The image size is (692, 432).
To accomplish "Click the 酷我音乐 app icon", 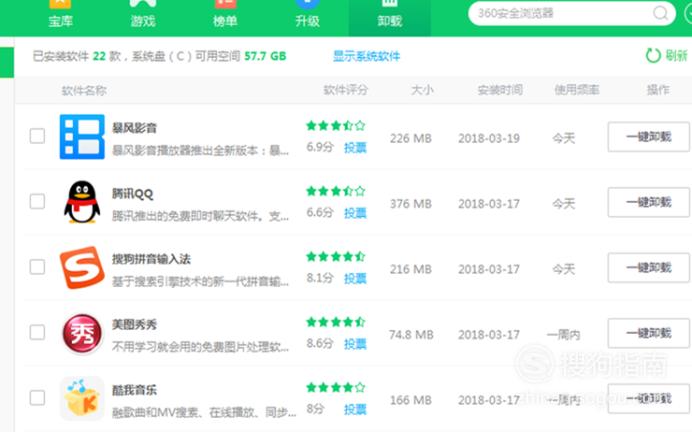I will 82,398.
